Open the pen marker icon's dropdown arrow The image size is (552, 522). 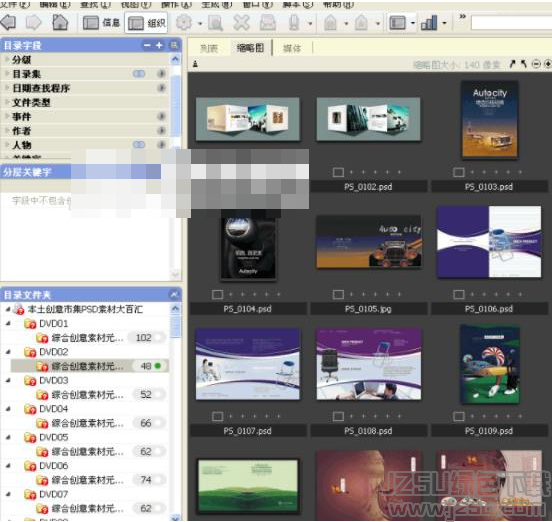point(310,24)
